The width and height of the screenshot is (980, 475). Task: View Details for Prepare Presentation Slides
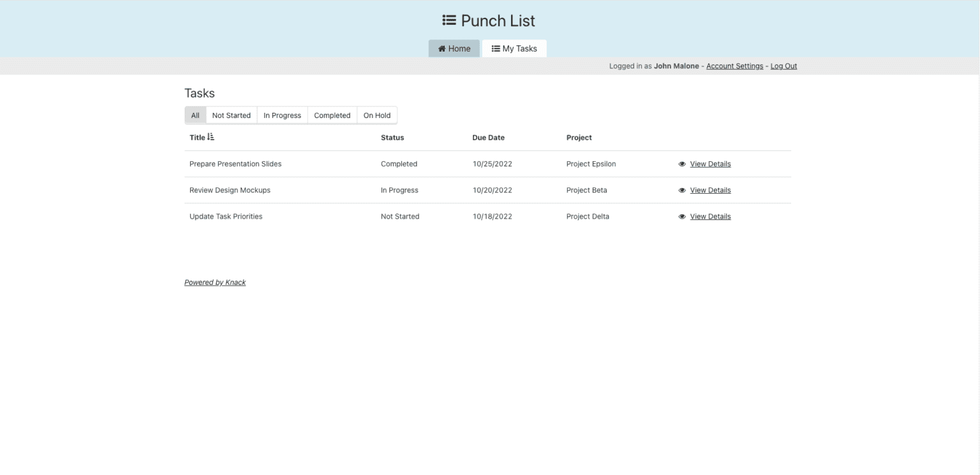710,164
